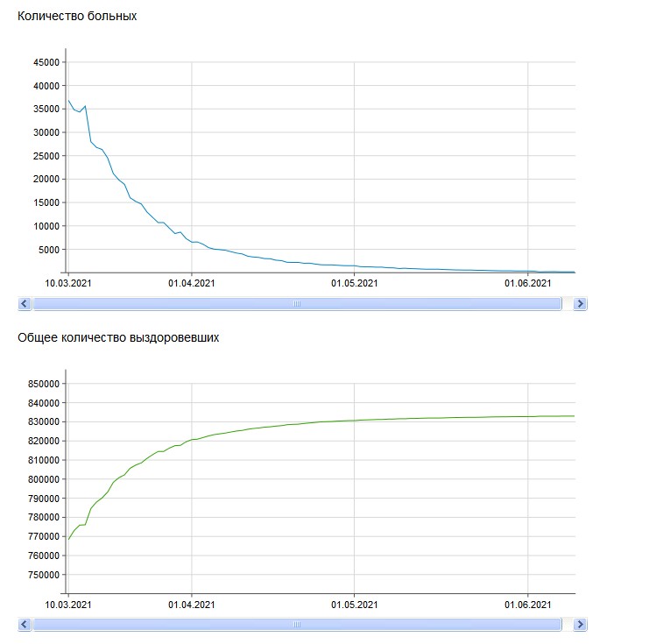The height and width of the screenshot is (644, 656).
Task: Select the 'Общее количество выздоровевших' chart title
Action: point(118,337)
